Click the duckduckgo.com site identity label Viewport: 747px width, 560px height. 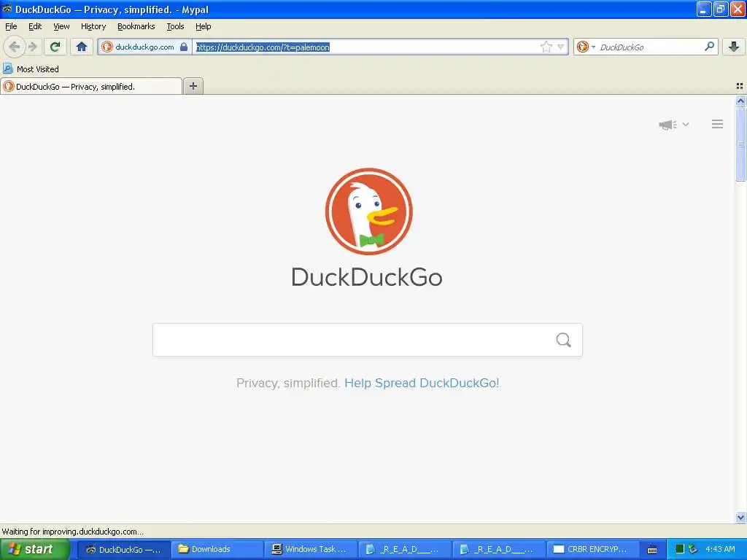pyautogui.click(x=144, y=47)
